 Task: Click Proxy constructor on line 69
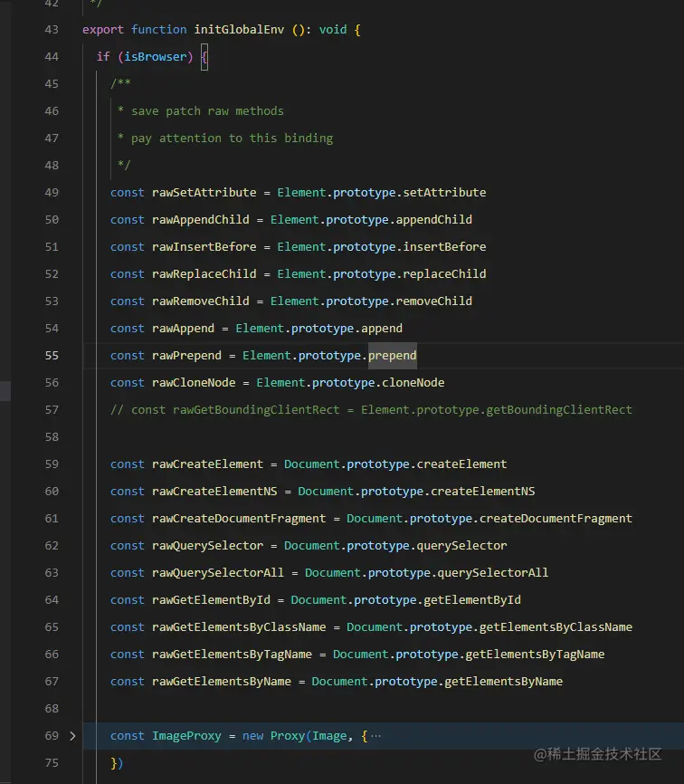288,736
